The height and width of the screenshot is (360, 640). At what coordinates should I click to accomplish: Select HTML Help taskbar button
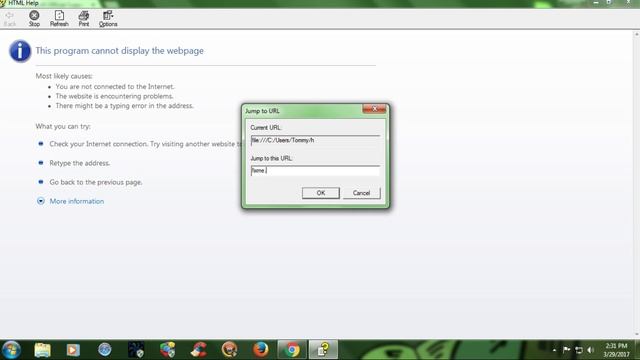pyautogui.click(x=323, y=350)
